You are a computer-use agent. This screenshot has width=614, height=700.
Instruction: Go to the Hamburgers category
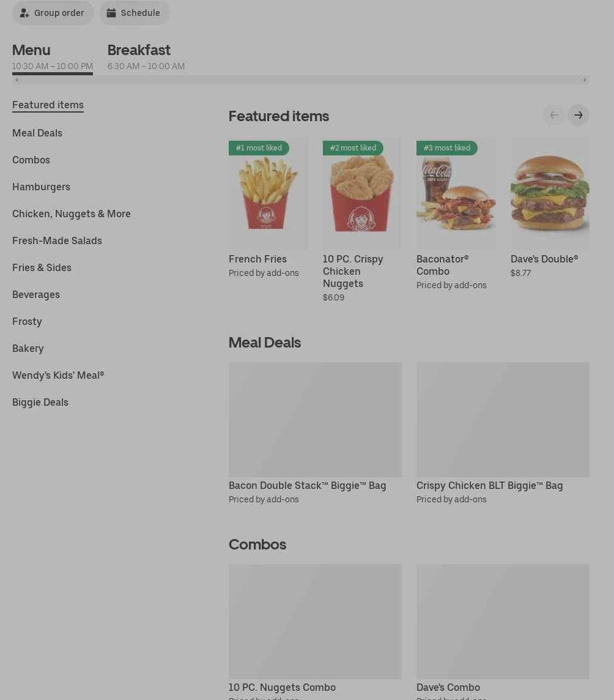[x=41, y=187]
